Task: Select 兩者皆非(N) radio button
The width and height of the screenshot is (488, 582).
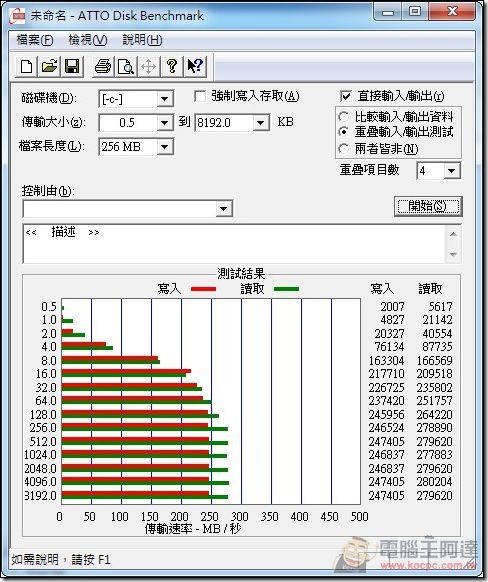Action: pos(344,149)
